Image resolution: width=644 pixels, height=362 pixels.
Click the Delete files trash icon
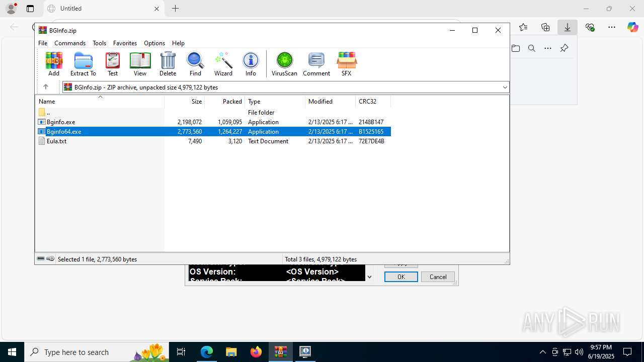[168, 64]
